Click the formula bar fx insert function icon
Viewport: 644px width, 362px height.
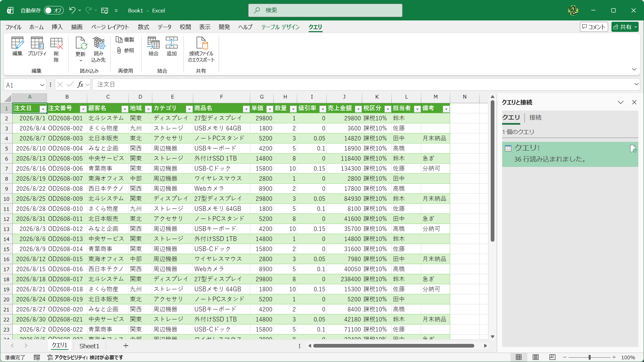pyautogui.click(x=80, y=84)
